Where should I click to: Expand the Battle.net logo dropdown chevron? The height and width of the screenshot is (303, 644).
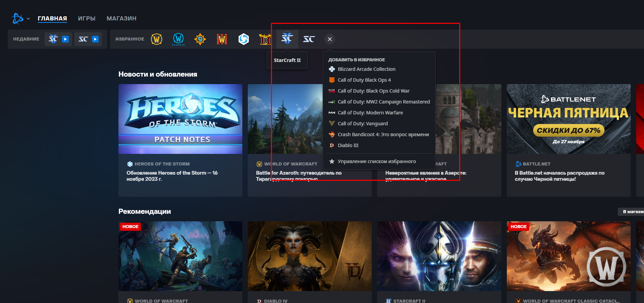(x=28, y=19)
